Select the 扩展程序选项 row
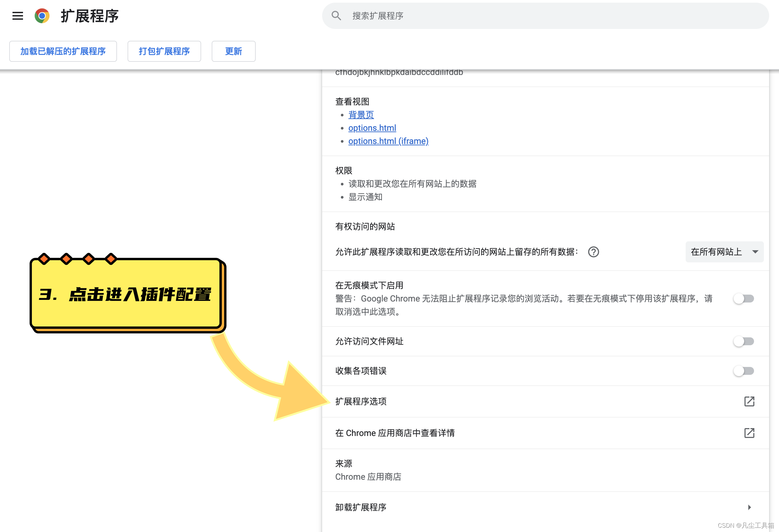779x532 pixels. point(361,401)
